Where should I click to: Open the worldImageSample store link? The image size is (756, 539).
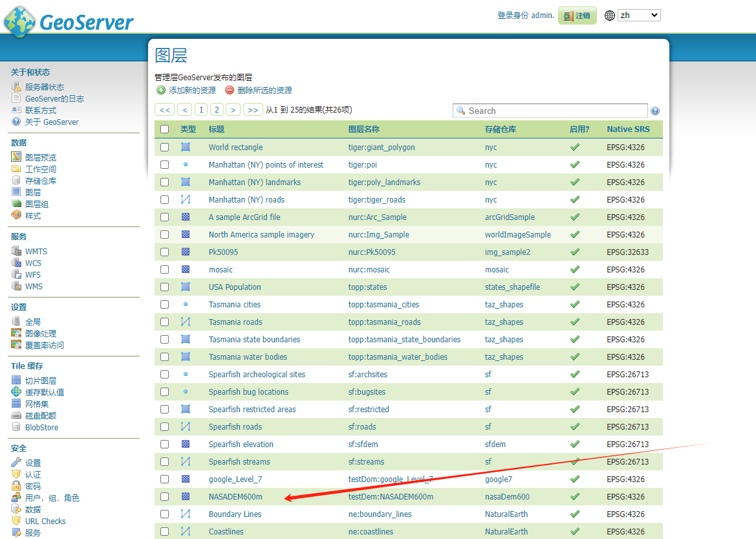coord(518,234)
